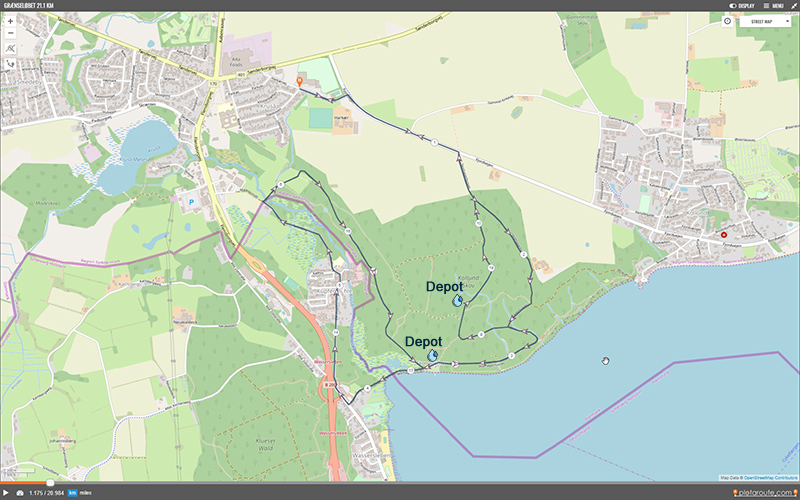Switch distance units to miles
The width and height of the screenshot is (800, 500).
(87, 493)
